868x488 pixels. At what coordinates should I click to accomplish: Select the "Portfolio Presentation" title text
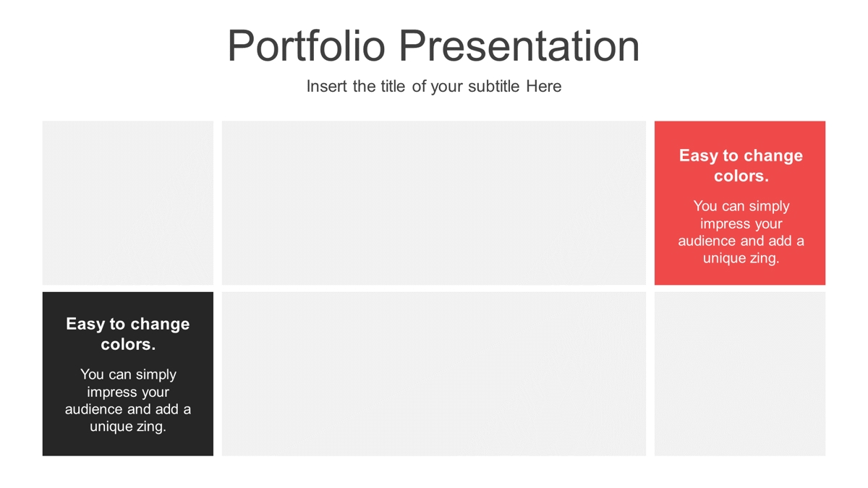coord(433,46)
